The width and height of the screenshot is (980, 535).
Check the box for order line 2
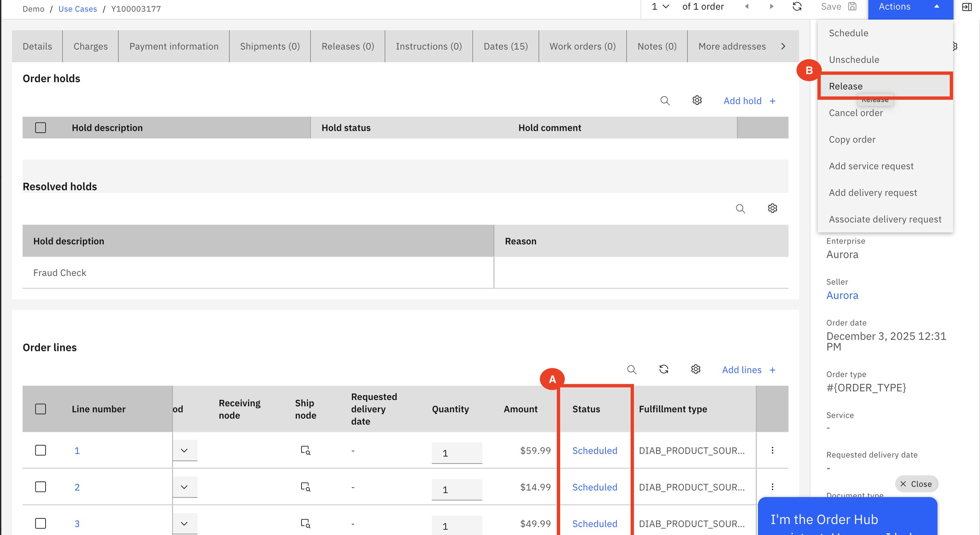click(x=40, y=487)
